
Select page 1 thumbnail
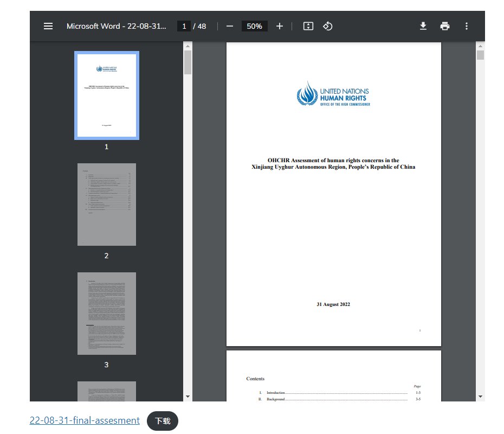point(107,95)
